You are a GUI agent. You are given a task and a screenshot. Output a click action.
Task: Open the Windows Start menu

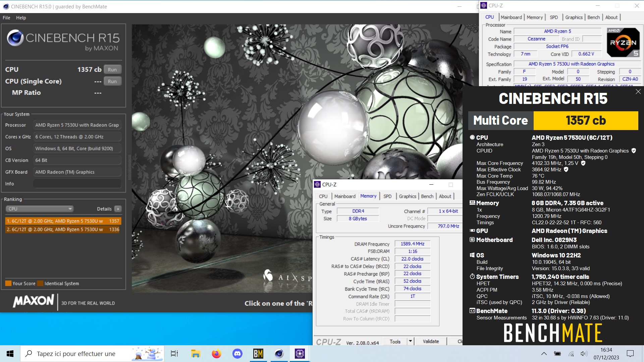(x=10, y=354)
